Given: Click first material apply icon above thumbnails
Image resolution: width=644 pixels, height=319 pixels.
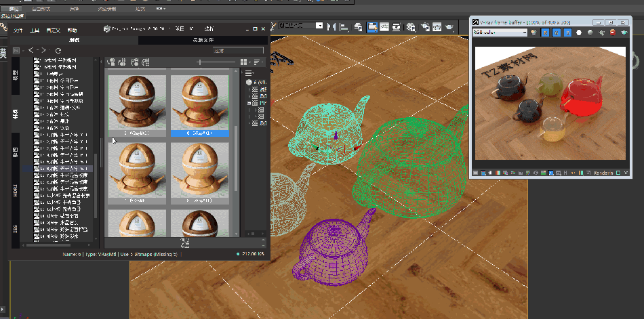Looking at the screenshot, I should pos(111,62).
